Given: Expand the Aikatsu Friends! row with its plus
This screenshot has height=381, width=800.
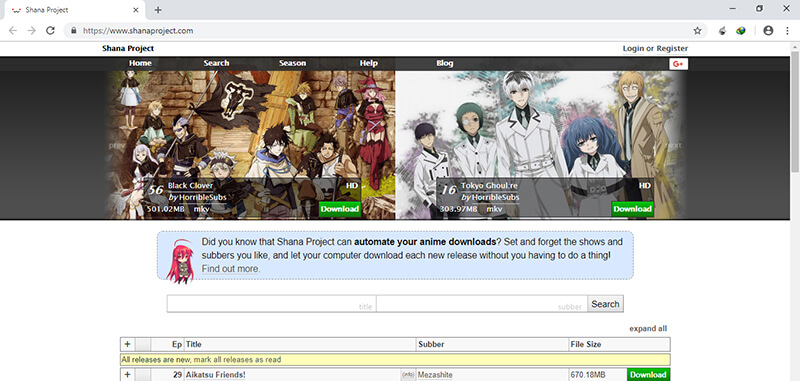Looking at the screenshot, I should pyautogui.click(x=128, y=375).
